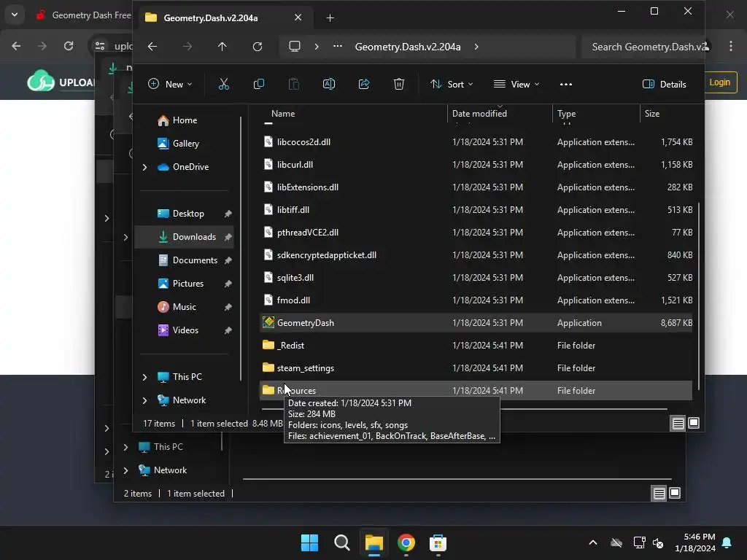Open Music quick access item
Viewport: 747px width, 560px height.
coord(185,307)
